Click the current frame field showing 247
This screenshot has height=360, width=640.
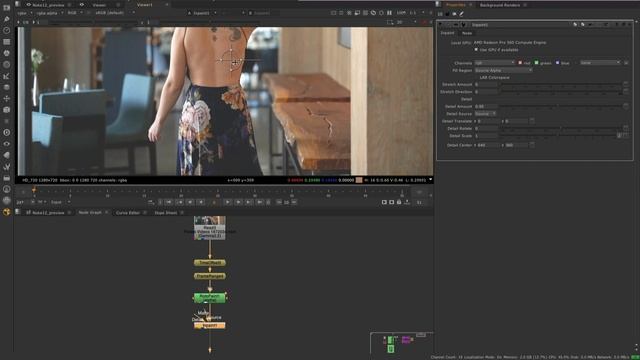coord(21,202)
